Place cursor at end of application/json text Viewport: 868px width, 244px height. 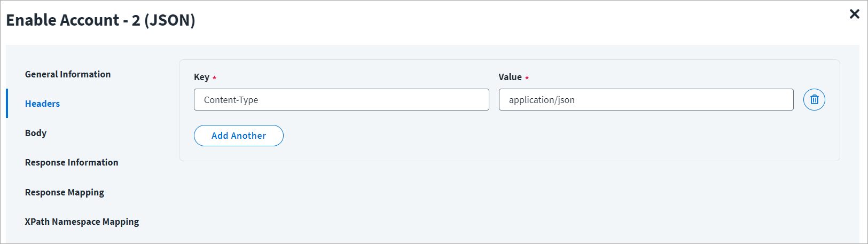(575, 100)
